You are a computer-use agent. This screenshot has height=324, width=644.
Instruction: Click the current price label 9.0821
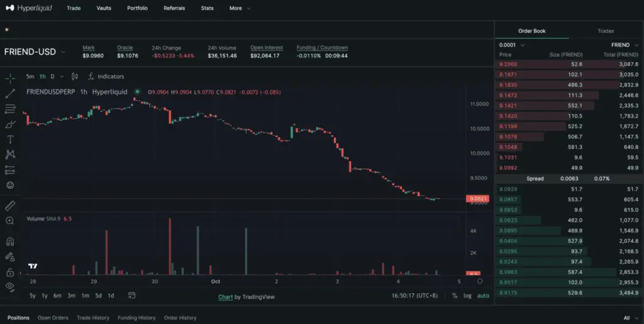[477, 199]
